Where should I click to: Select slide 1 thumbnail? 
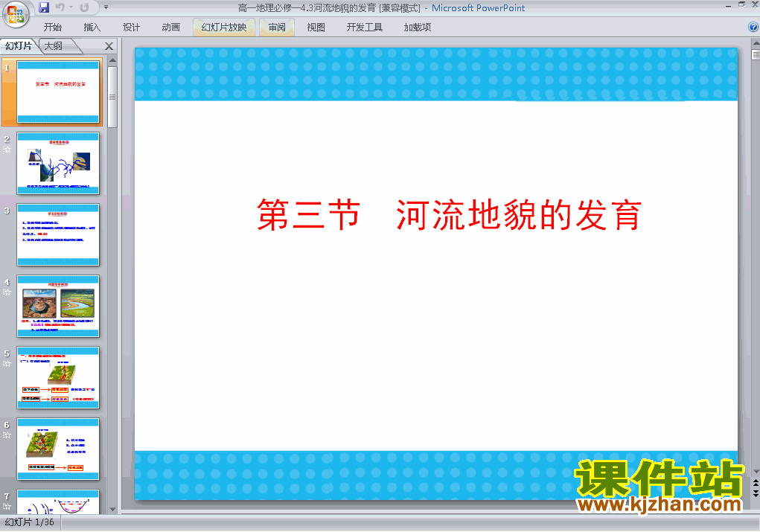pyautogui.click(x=58, y=92)
